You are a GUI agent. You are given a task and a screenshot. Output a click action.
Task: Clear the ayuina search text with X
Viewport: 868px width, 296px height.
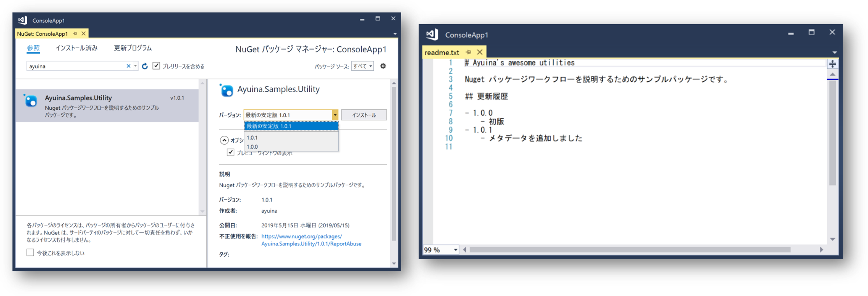129,66
